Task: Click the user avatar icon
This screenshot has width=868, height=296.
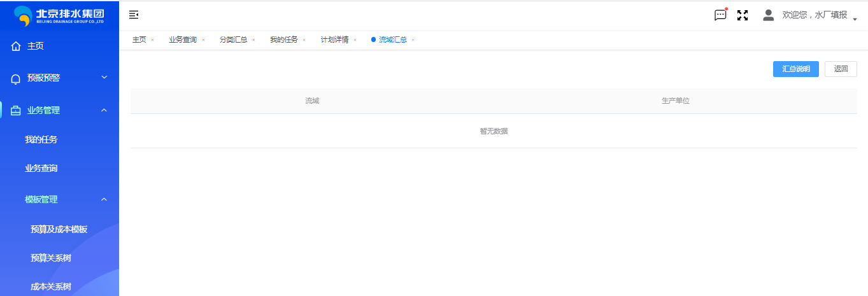Action: click(769, 15)
